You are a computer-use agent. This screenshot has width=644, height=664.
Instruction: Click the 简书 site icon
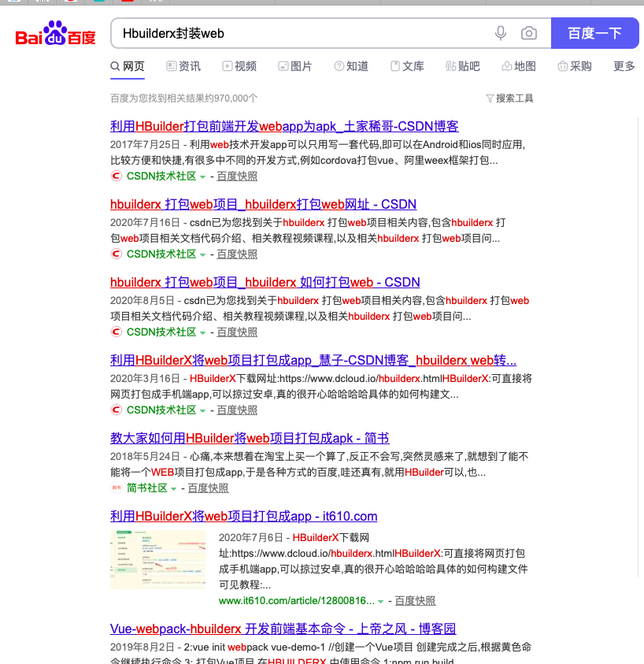[x=116, y=488]
